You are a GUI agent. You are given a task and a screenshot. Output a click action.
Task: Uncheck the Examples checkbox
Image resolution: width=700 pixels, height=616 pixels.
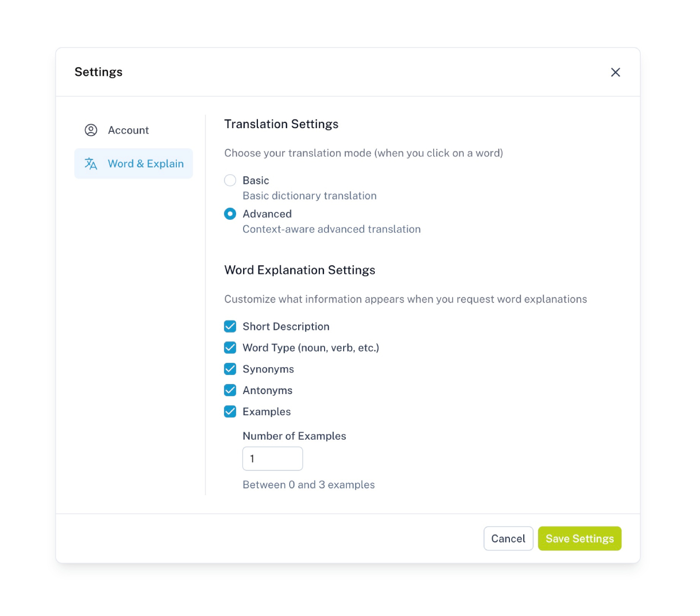[x=230, y=412]
